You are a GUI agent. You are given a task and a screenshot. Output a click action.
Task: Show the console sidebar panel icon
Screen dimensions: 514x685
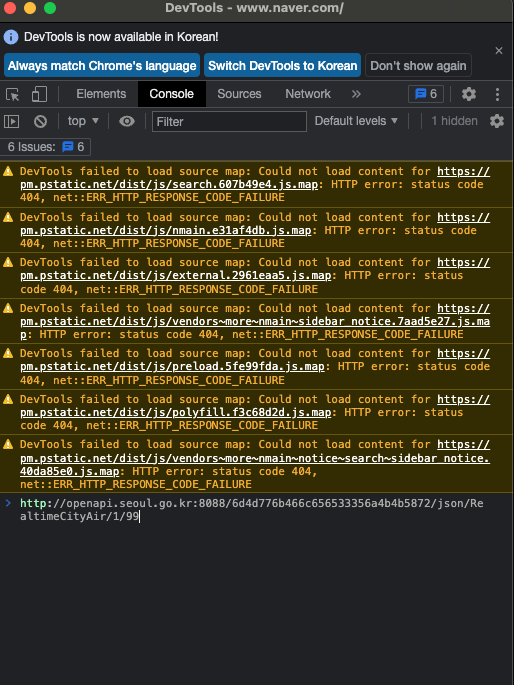[11, 121]
